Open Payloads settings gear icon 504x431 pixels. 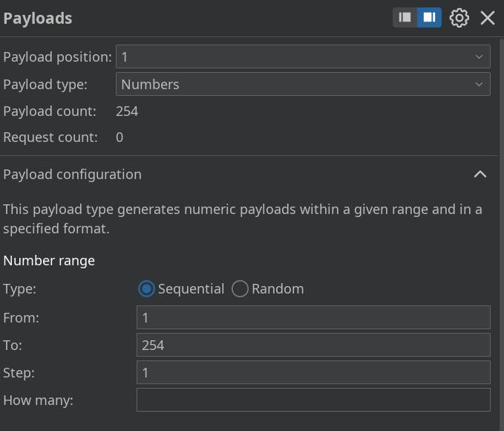coord(459,18)
